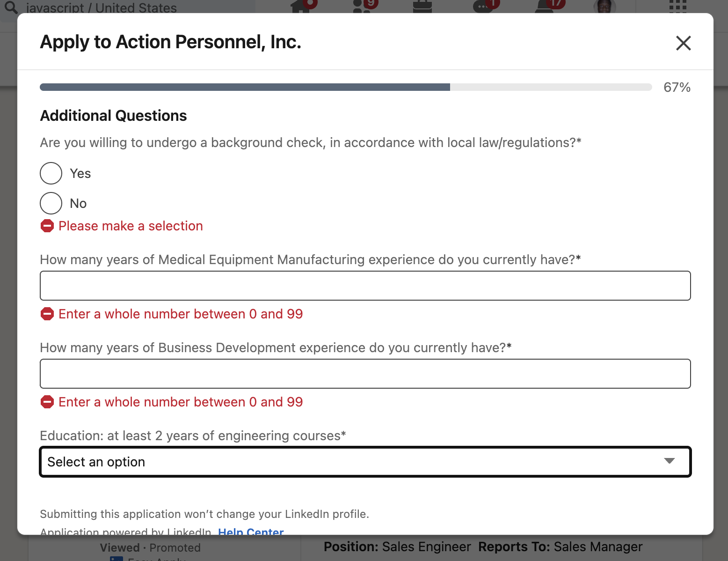Click the search magnifier icon
Screen dimensions: 728x561
(x=11, y=7)
